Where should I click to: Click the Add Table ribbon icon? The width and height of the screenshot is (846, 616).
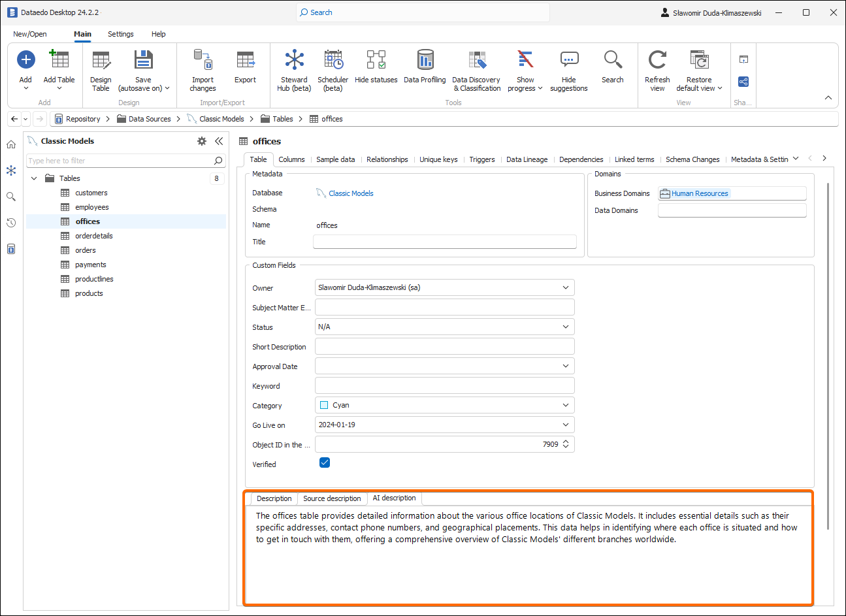coord(59,60)
